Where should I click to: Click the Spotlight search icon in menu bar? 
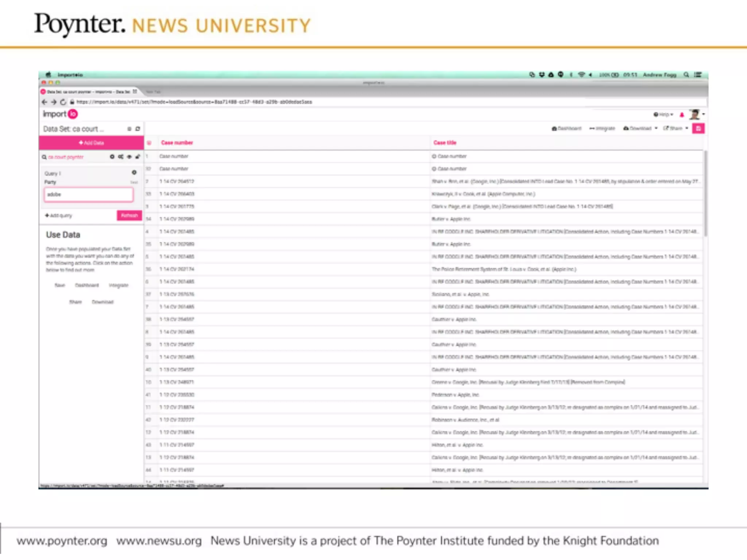[x=686, y=75]
